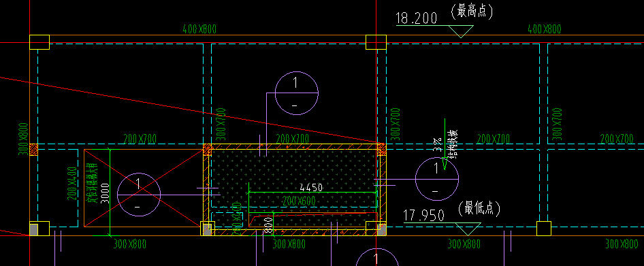Select the 最低点 lowest point label
The width and height of the screenshot is (644, 266).
tap(479, 209)
